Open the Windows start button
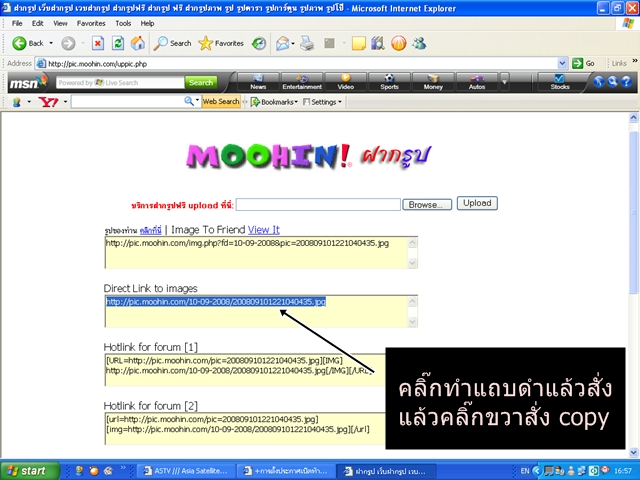 point(29,471)
